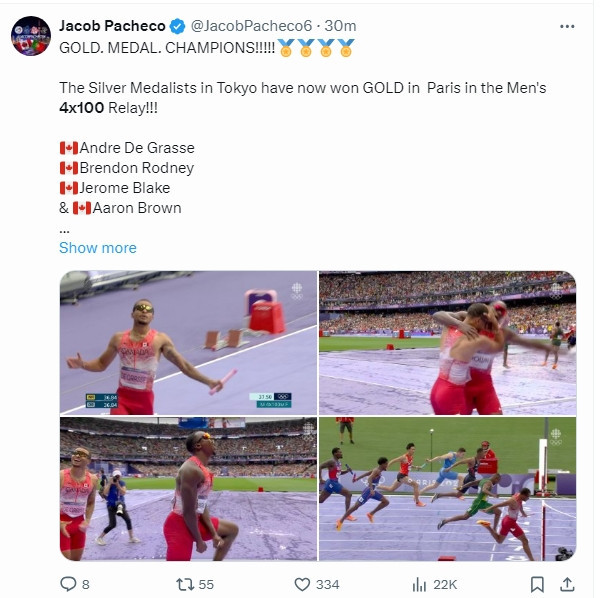View analytics bar chart icon

tap(419, 584)
